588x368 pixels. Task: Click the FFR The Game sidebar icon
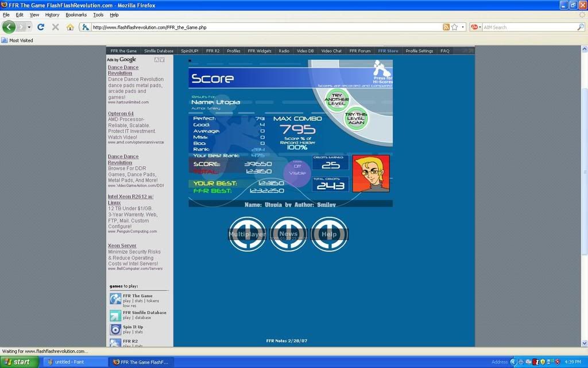pos(115,299)
